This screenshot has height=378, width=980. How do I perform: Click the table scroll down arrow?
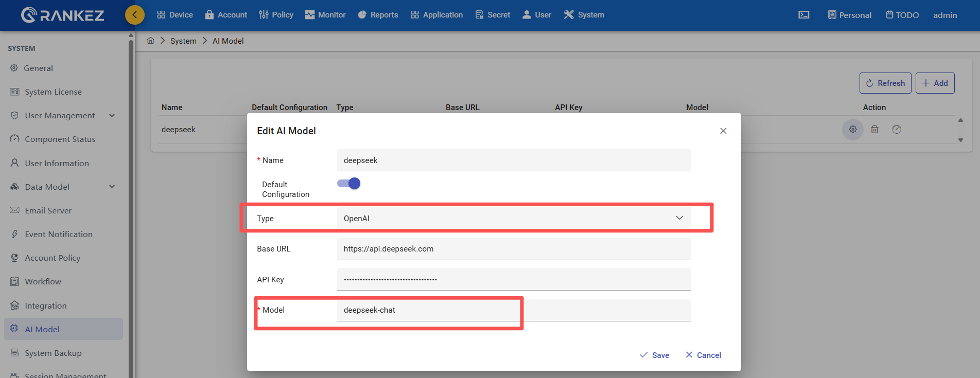[x=960, y=140]
